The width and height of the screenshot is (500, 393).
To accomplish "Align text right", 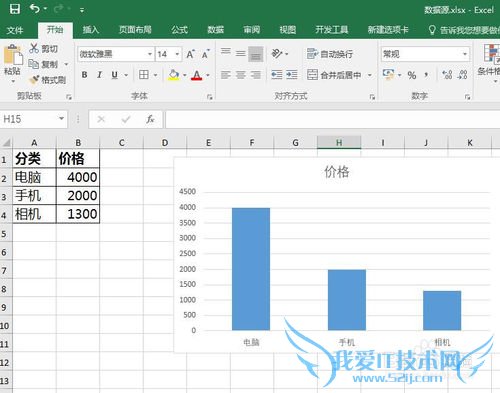I will point(256,75).
